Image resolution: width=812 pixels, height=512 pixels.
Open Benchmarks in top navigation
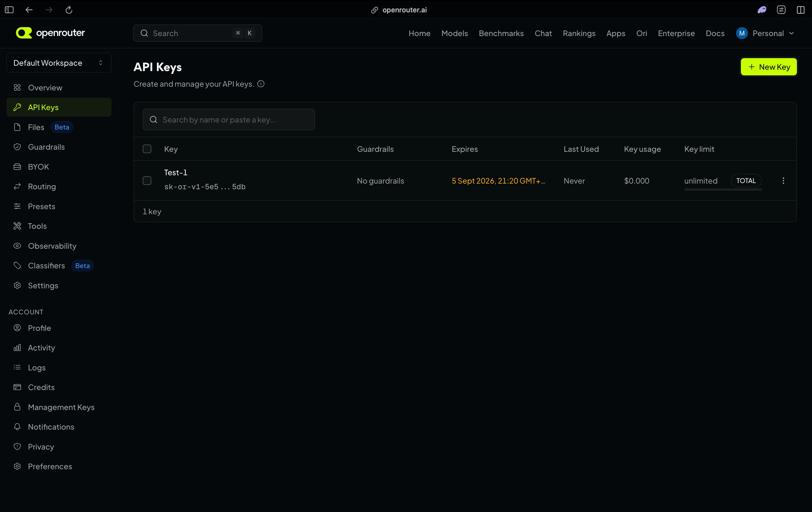pos(501,33)
